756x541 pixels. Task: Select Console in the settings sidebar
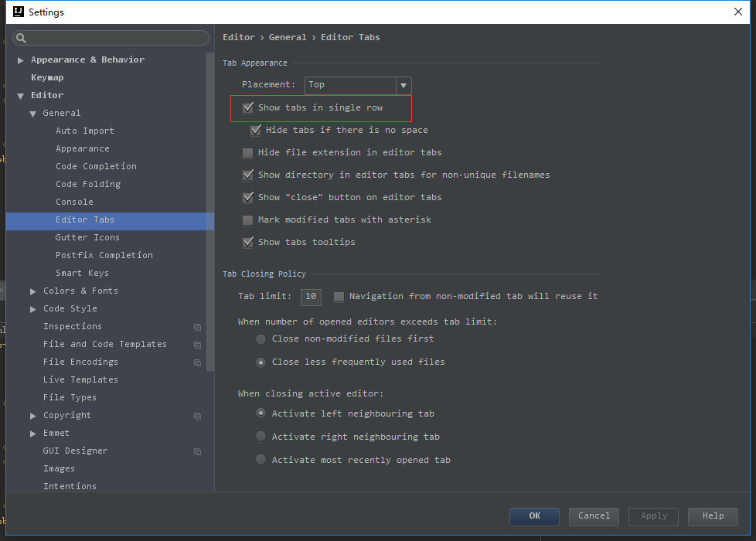tap(73, 202)
